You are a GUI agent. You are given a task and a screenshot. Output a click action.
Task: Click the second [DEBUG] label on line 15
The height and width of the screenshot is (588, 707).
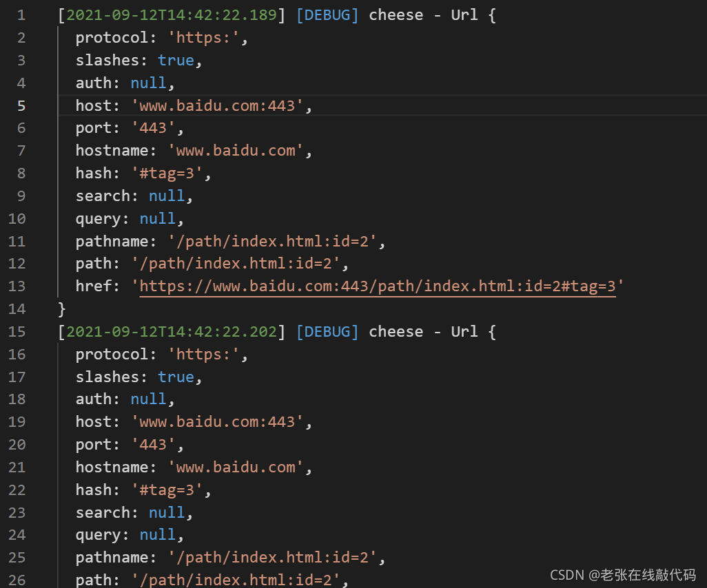tap(327, 332)
